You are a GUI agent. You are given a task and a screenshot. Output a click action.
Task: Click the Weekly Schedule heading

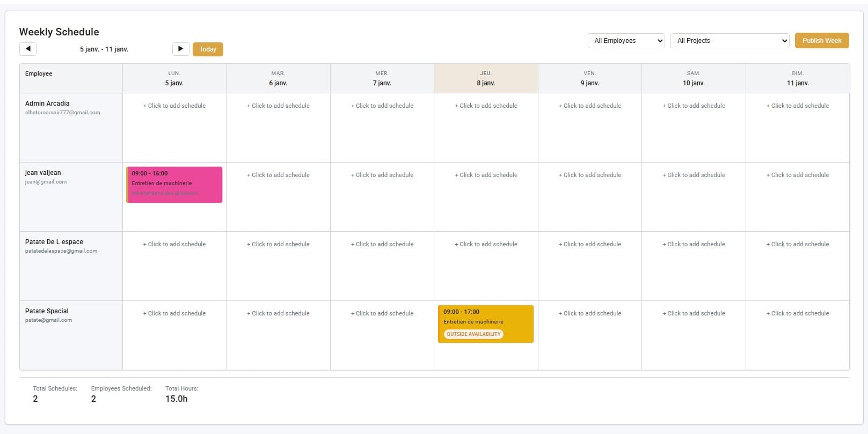point(59,32)
